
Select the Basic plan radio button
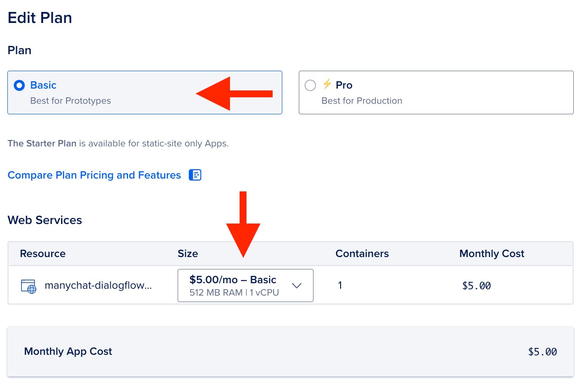point(19,85)
